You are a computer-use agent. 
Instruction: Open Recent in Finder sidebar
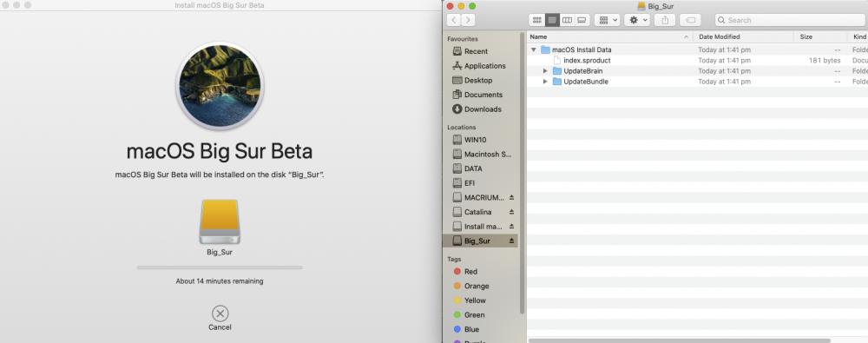click(476, 51)
